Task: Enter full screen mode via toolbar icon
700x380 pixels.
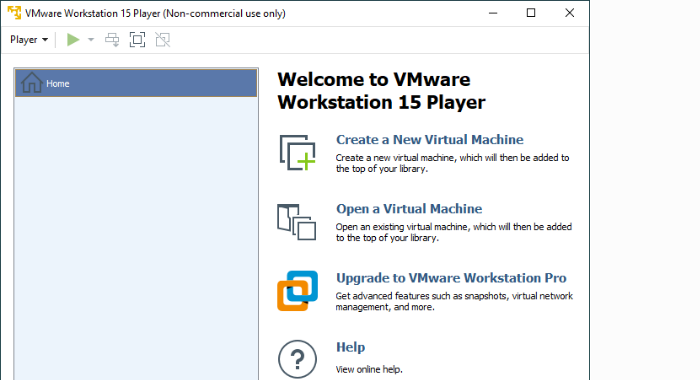Action: [x=138, y=40]
